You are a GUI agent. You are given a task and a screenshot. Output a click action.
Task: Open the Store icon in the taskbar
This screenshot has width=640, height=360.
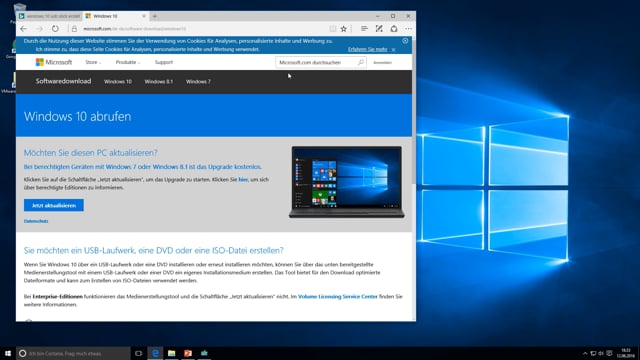[204, 353]
